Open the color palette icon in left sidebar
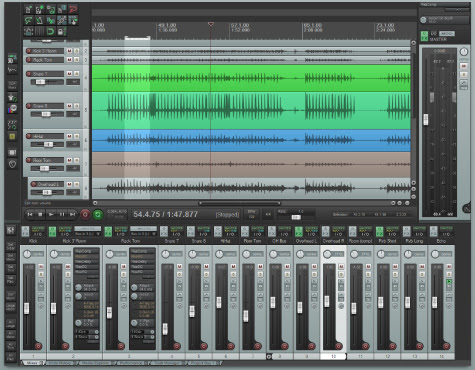The width and height of the screenshot is (475, 370). tap(12, 109)
